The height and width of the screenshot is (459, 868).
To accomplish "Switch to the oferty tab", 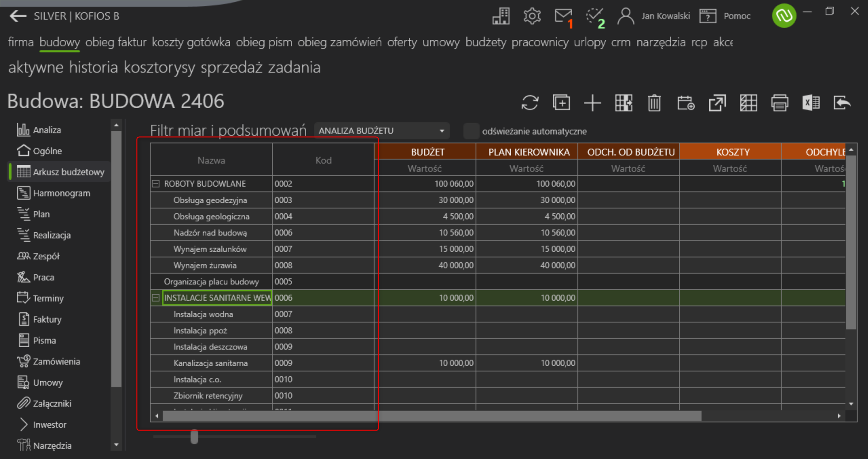I will [x=402, y=42].
